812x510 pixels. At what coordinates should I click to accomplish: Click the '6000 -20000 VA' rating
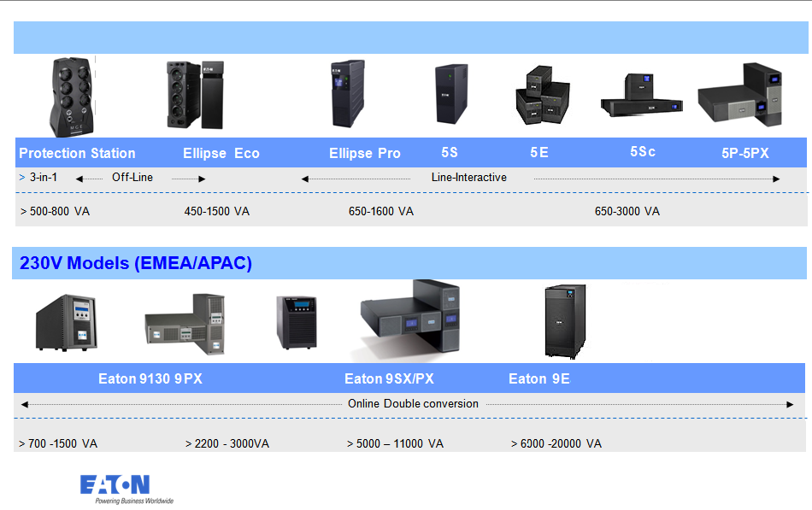tap(561, 443)
